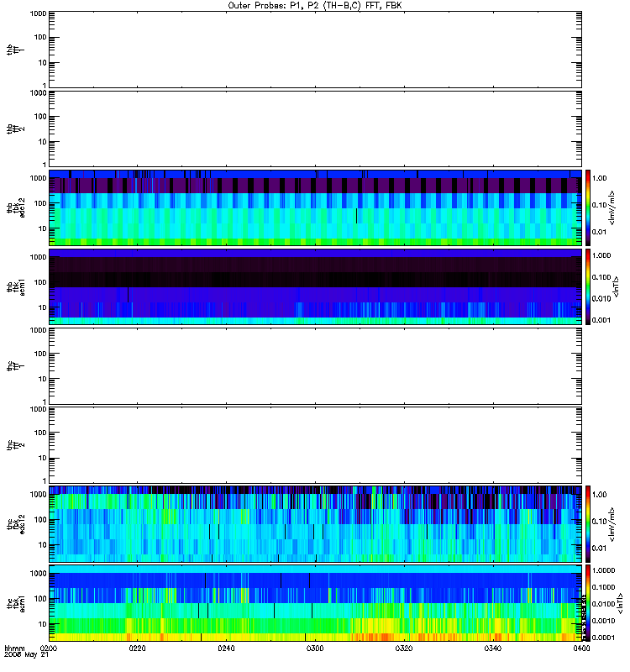630x672 pixels.
Task: Click the thb scm1 nT color bar
Action: [x=590, y=286]
